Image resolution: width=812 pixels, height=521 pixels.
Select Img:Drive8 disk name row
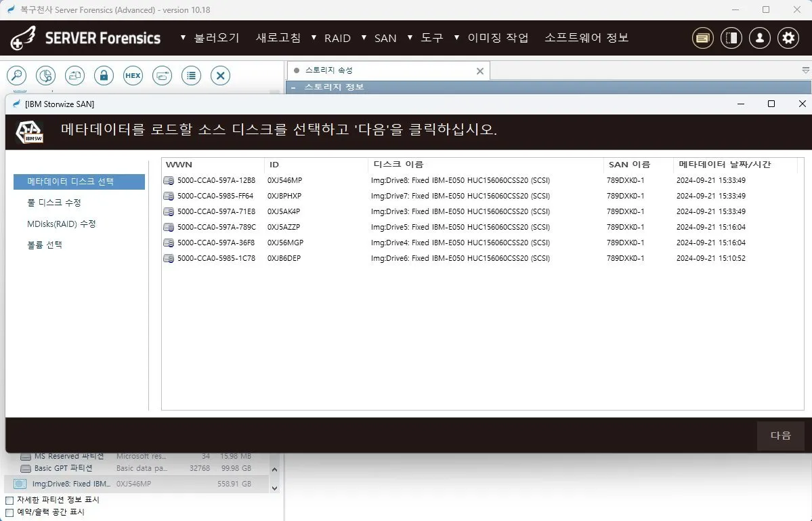coord(461,180)
